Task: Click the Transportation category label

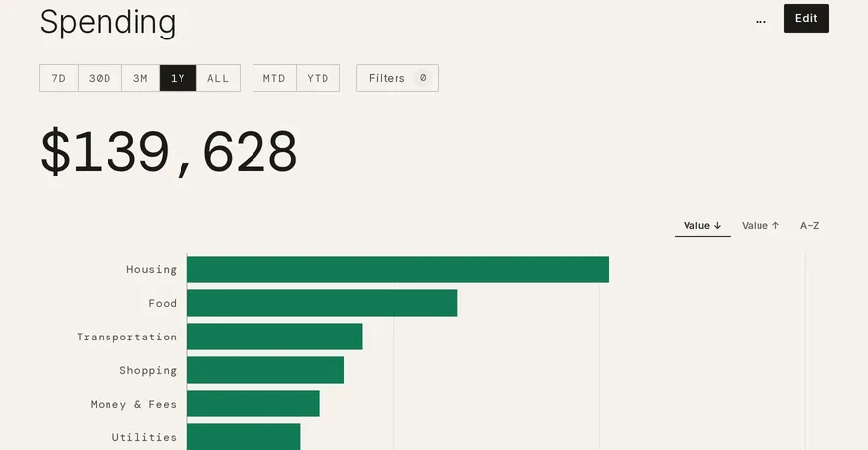Action: click(x=127, y=337)
